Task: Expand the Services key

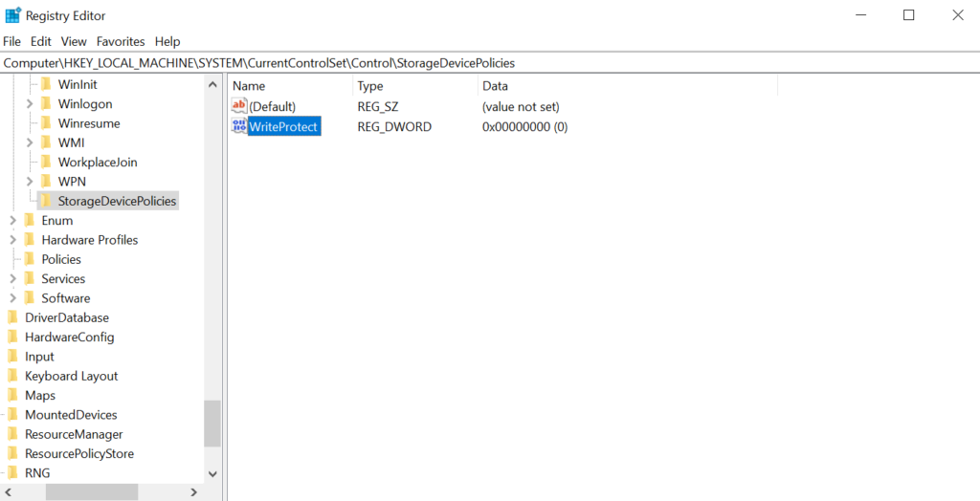Action: [x=13, y=278]
